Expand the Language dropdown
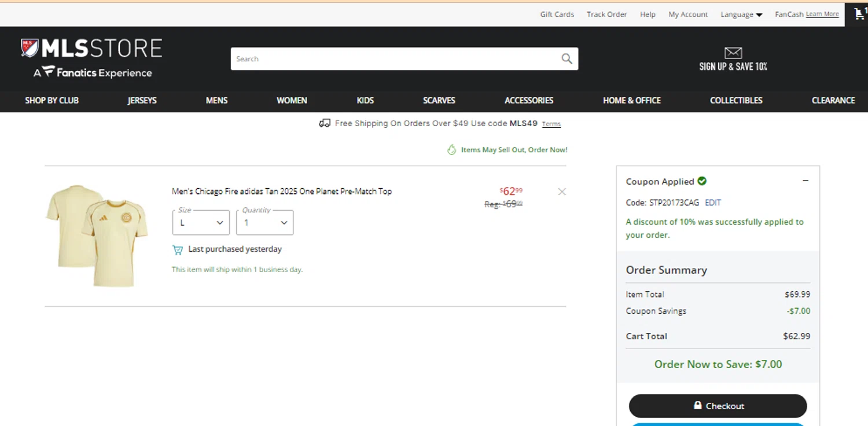Image resolution: width=868 pixels, height=426 pixels. tap(741, 14)
